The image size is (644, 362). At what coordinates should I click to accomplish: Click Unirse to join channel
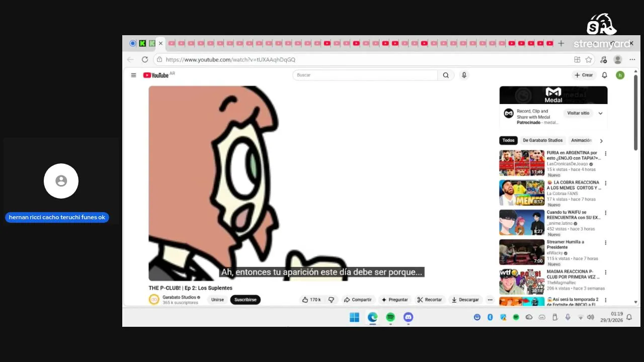coord(217,300)
